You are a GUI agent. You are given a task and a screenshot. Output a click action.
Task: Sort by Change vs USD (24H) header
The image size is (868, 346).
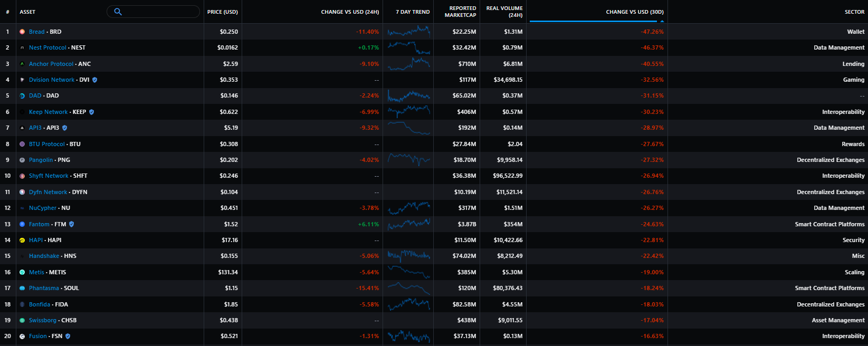pyautogui.click(x=350, y=12)
